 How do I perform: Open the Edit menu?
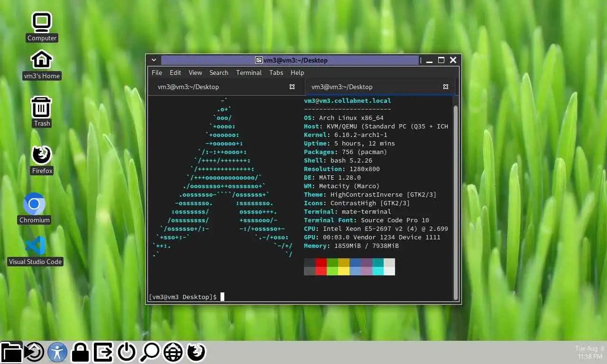[175, 73]
